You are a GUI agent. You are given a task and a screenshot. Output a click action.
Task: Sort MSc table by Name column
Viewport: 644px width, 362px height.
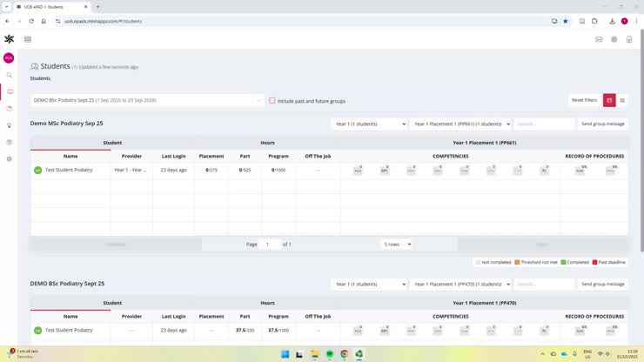[70, 156]
